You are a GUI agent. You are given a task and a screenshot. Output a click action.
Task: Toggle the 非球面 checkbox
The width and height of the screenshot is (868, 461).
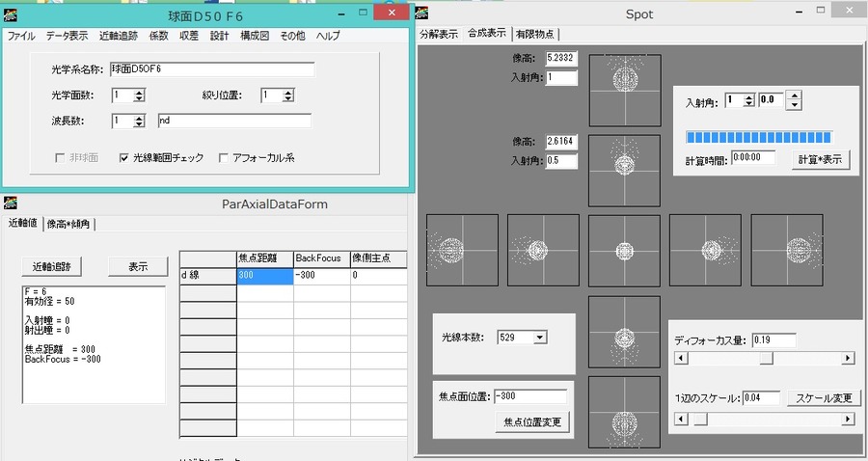pos(61,158)
